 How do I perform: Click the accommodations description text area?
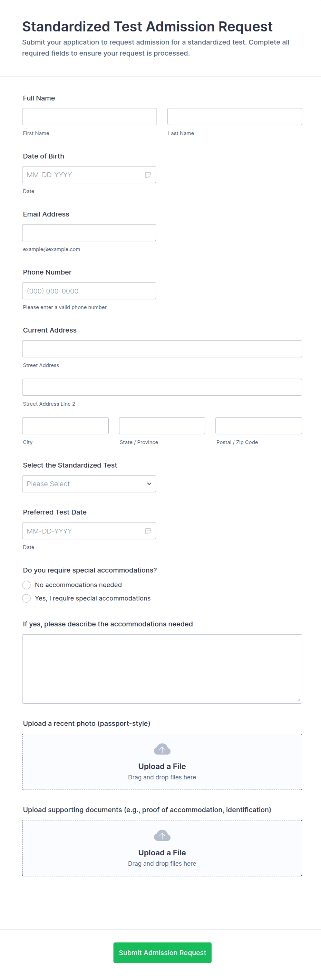tap(162, 669)
